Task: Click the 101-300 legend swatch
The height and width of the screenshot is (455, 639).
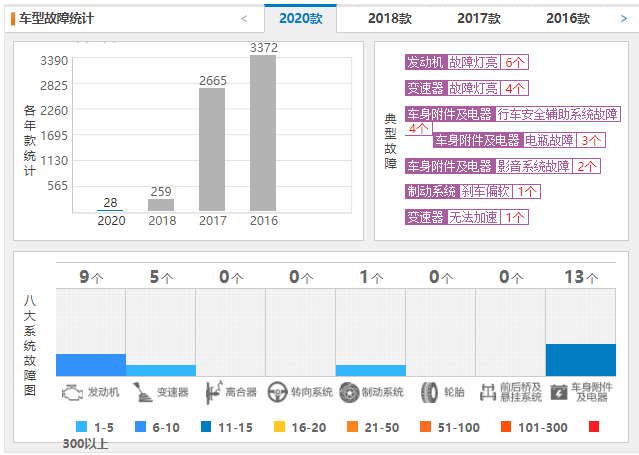Action: pos(506,426)
